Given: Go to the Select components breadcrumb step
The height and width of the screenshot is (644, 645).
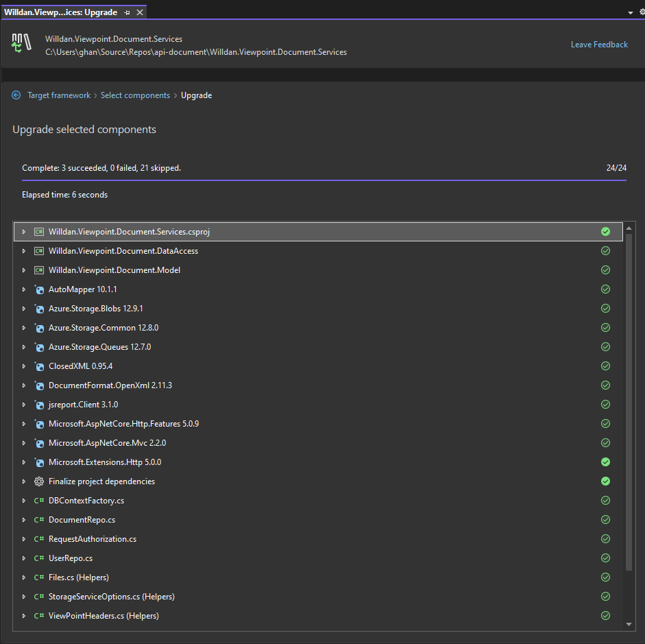Looking at the screenshot, I should point(135,95).
